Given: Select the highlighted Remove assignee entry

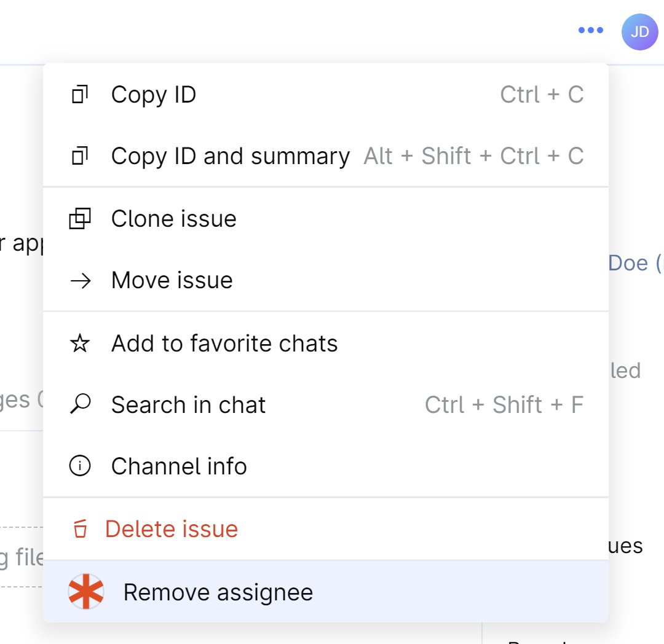Looking at the screenshot, I should point(218,592).
